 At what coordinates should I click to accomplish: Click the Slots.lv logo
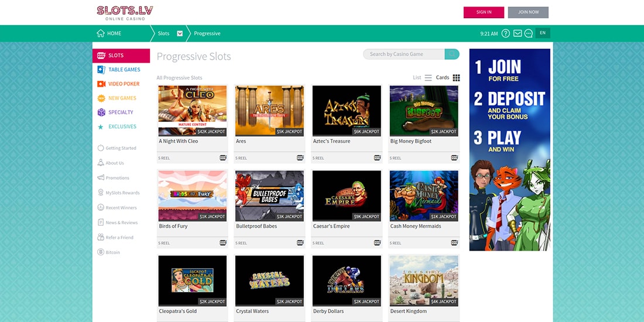point(125,13)
